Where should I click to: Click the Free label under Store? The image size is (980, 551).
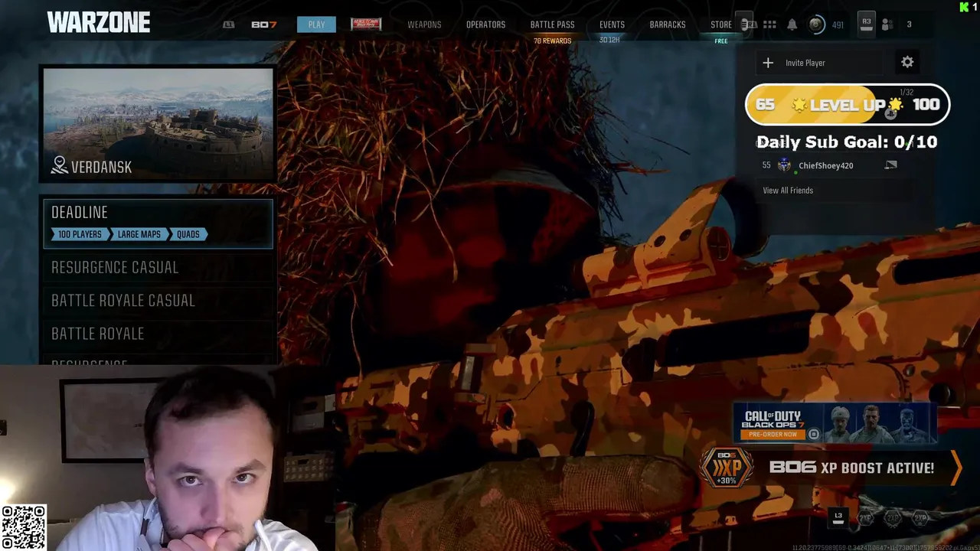click(721, 41)
